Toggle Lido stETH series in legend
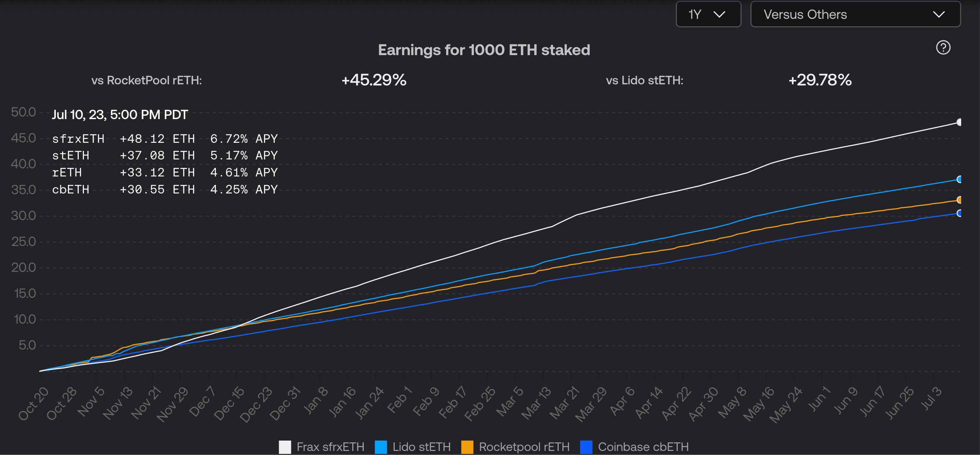This screenshot has height=455, width=980. pyautogui.click(x=421, y=446)
